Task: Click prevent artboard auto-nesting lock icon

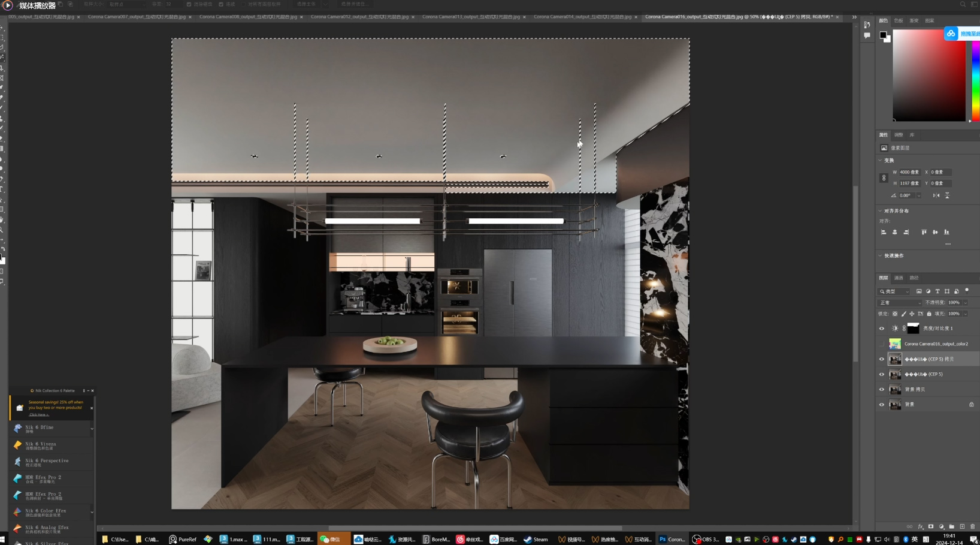Action: [x=921, y=314]
